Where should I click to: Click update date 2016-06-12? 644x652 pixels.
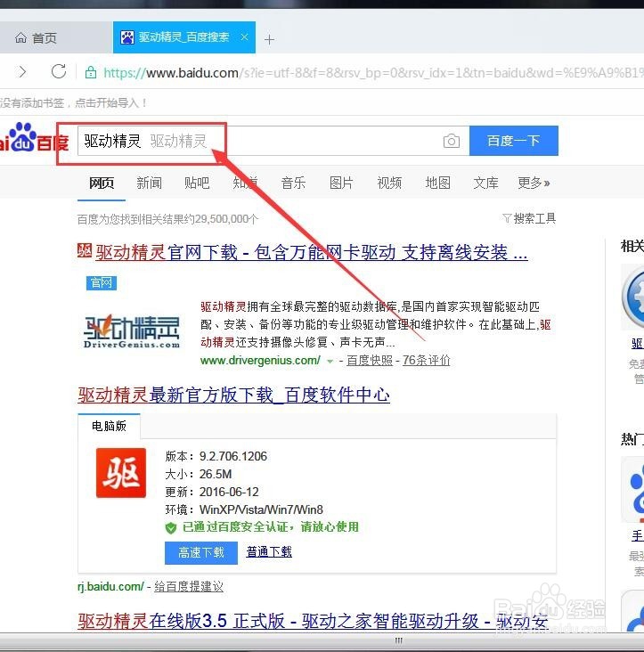(229, 492)
